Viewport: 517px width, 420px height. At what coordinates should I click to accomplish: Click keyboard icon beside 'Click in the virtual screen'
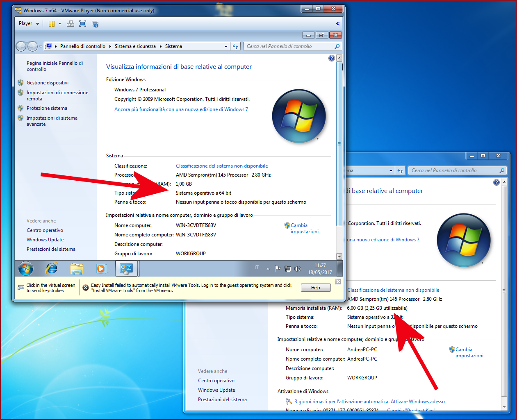tap(20, 288)
